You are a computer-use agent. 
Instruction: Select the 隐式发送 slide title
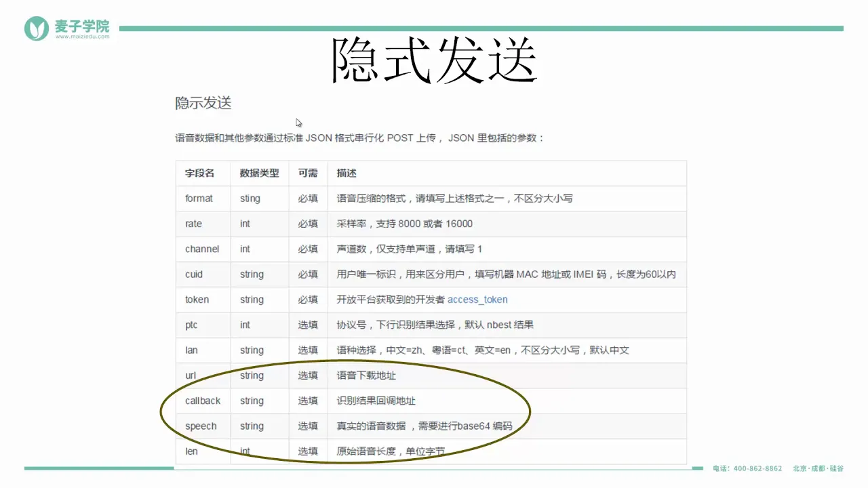pos(435,60)
